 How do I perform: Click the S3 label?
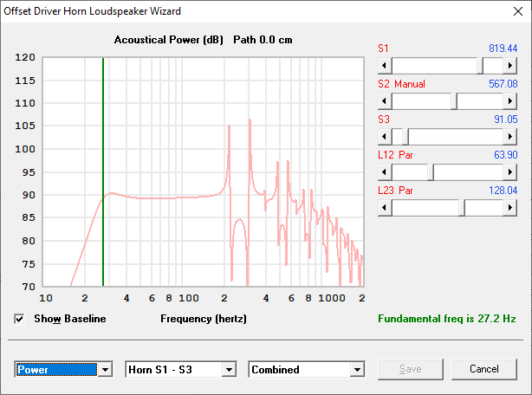click(x=384, y=120)
